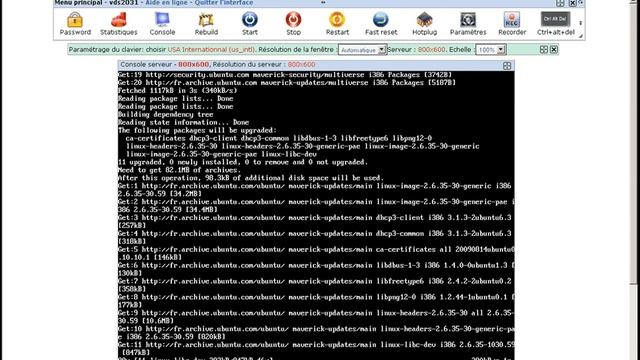The height and width of the screenshot is (360, 640).
Task: Open the Password tool
Action: pos(75,24)
